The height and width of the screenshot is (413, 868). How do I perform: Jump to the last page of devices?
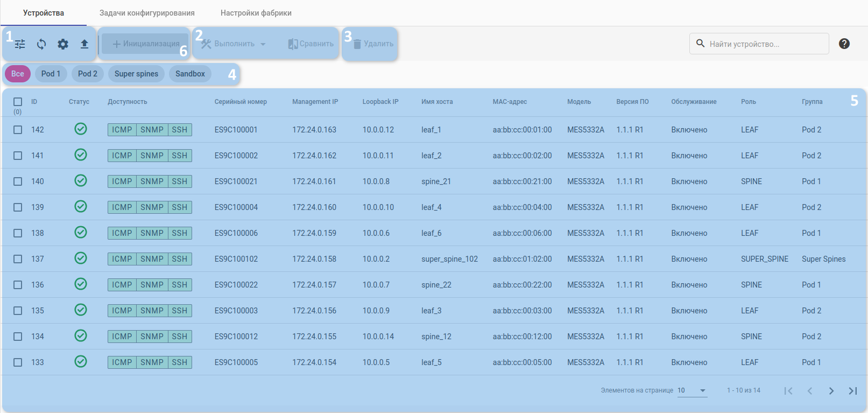[852, 391]
